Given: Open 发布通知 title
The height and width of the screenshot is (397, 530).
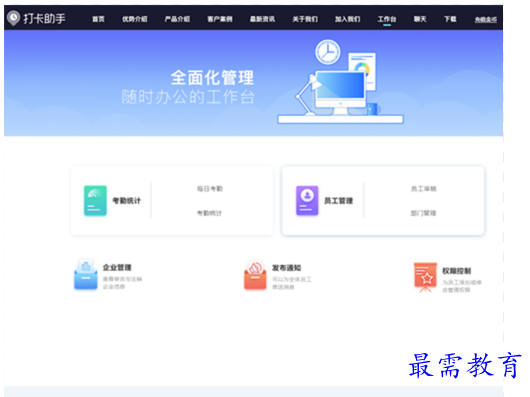Looking at the screenshot, I should (x=287, y=268).
